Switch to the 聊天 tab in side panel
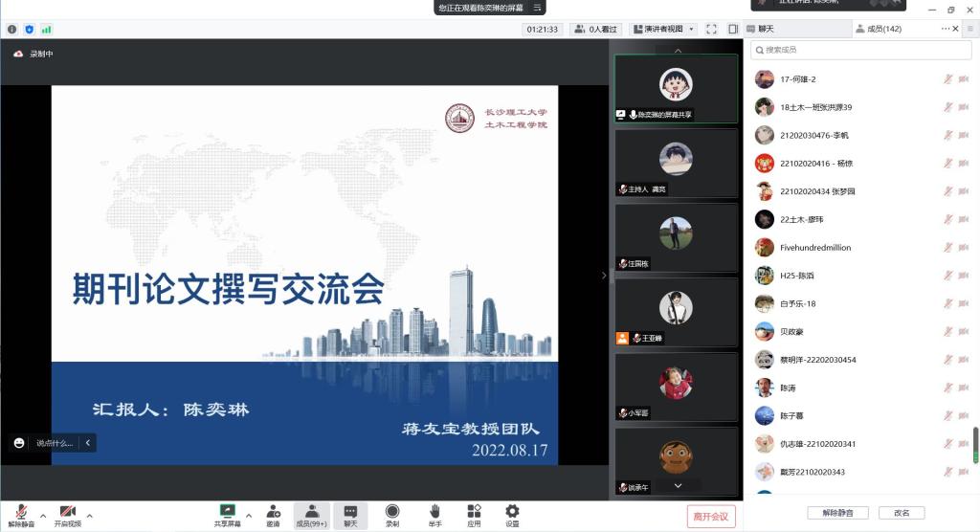The image size is (980, 532). (766, 29)
